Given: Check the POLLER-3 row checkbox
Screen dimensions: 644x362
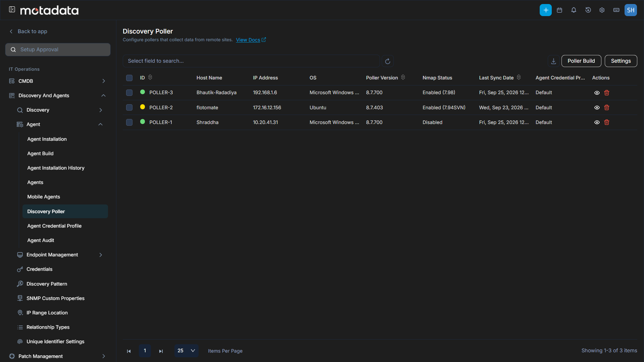Looking at the screenshot, I should 129,93.
